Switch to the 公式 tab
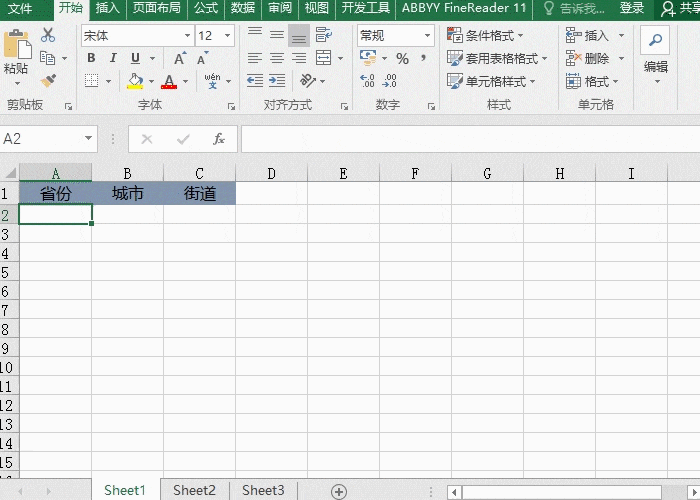Viewport: 700px width, 500px height. (206, 8)
